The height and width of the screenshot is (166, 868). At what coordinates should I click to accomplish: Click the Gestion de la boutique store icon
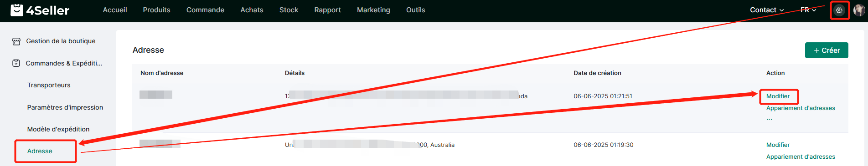16,41
